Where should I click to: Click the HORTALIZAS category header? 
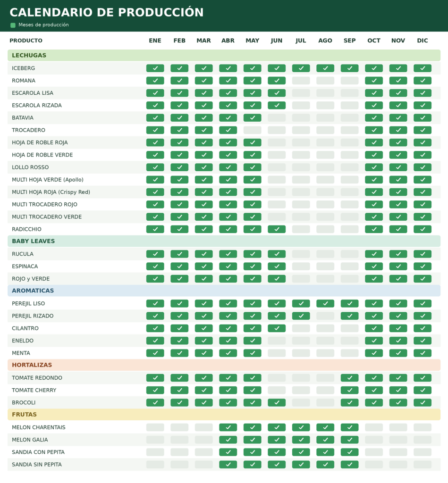[224, 365]
